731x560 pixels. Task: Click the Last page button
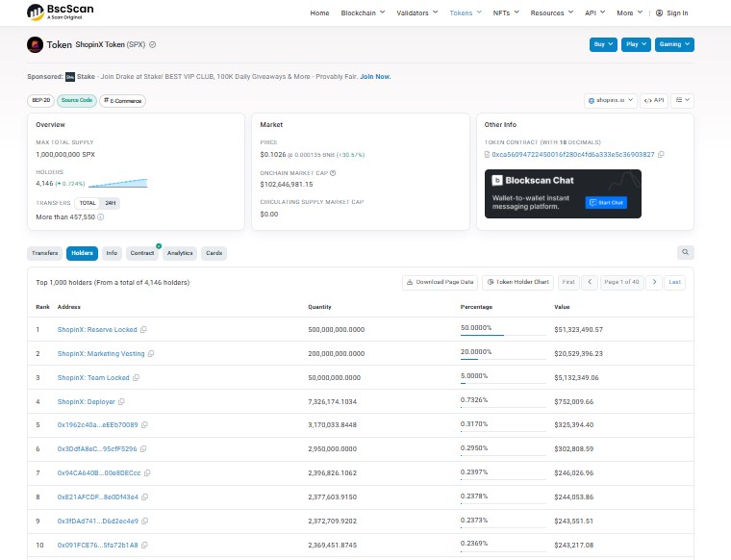click(674, 282)
